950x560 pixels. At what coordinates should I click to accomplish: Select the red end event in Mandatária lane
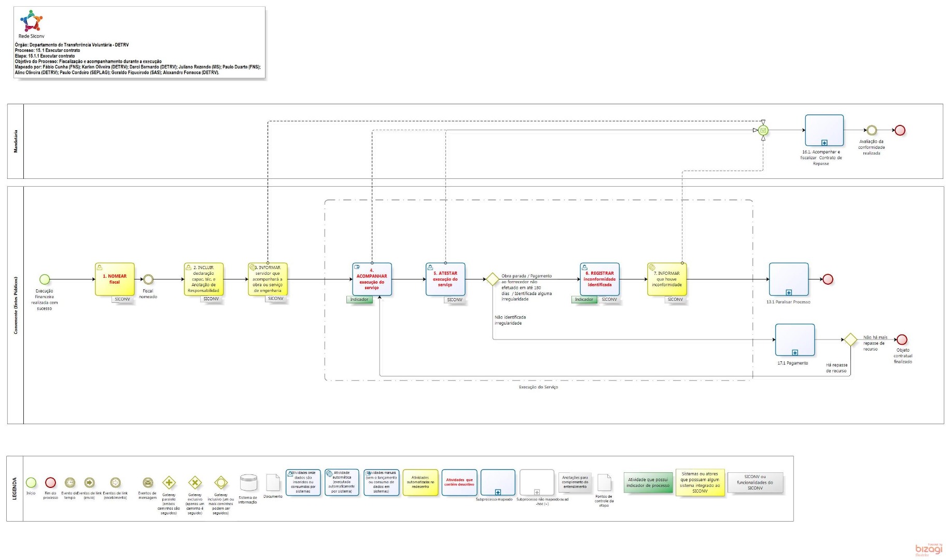point(900,130)
